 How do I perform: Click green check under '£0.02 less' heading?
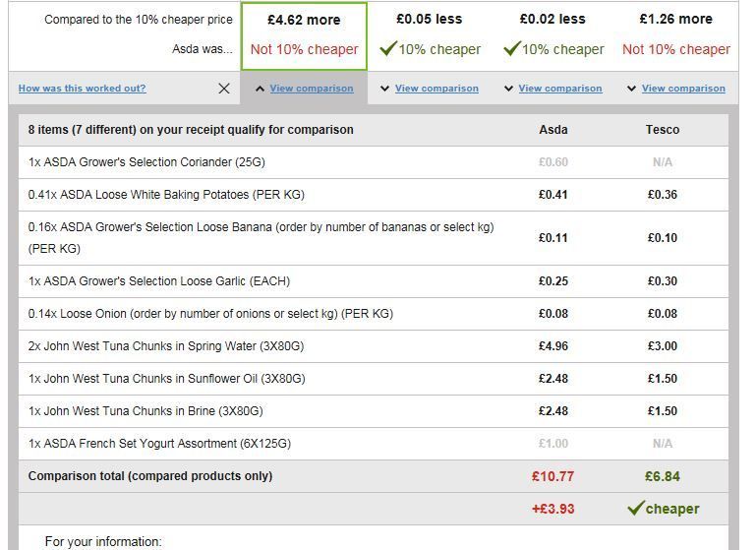511,48
